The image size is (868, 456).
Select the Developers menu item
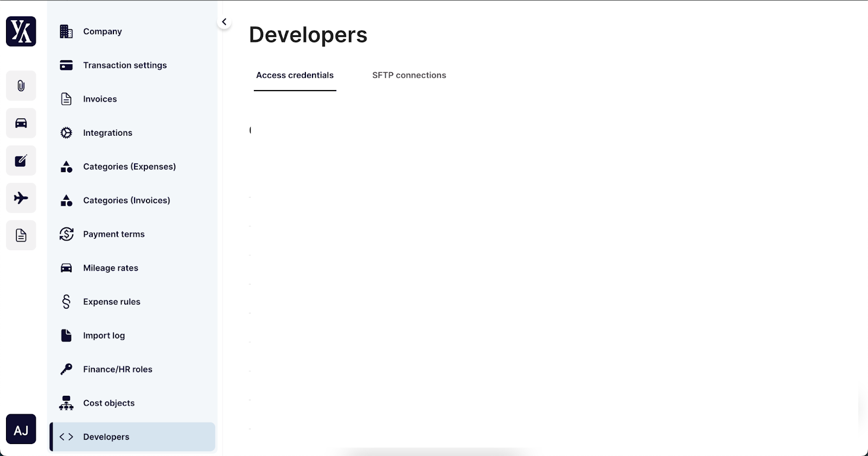(x=132, y=437)
